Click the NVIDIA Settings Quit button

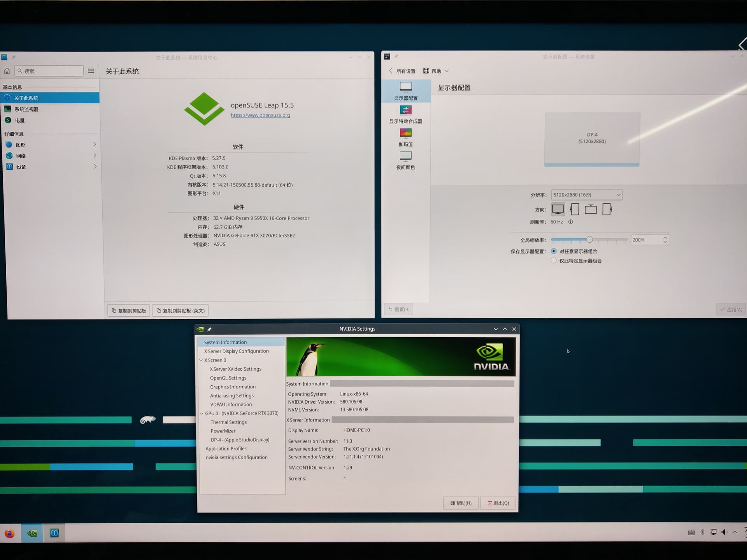[x=498, y=503]
